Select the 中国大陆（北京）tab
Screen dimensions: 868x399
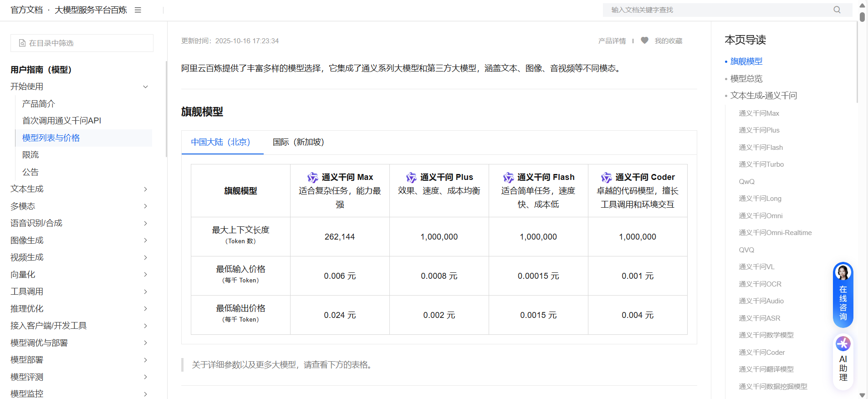[x=221, y=142]
